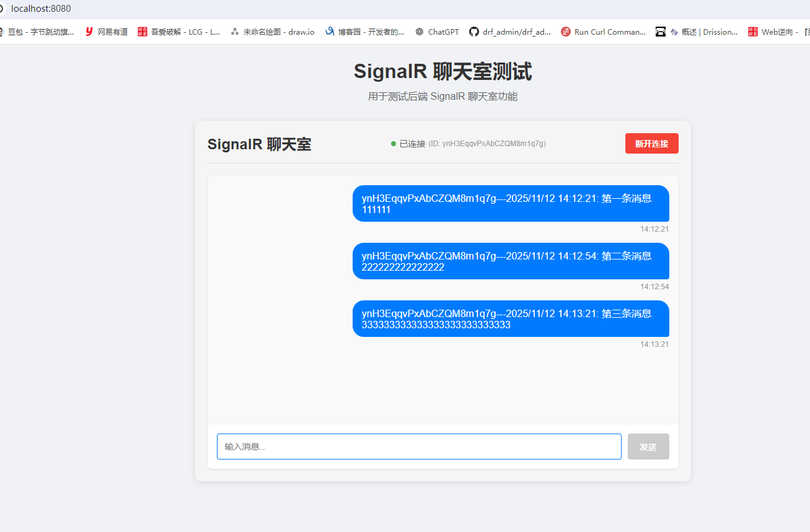Click the 第二条消息 message bubble
The image size is (810, 532).
click(x=511, y=261)
